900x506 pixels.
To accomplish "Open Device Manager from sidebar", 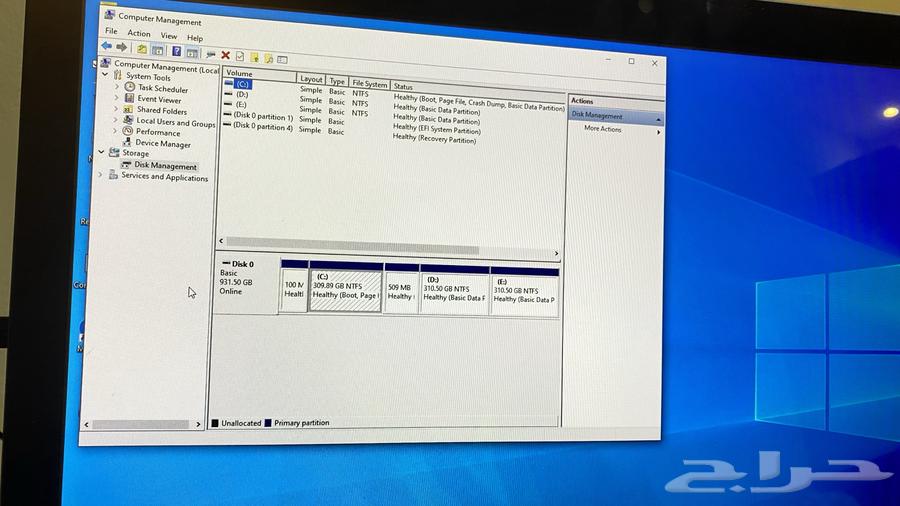I will 162,144.
